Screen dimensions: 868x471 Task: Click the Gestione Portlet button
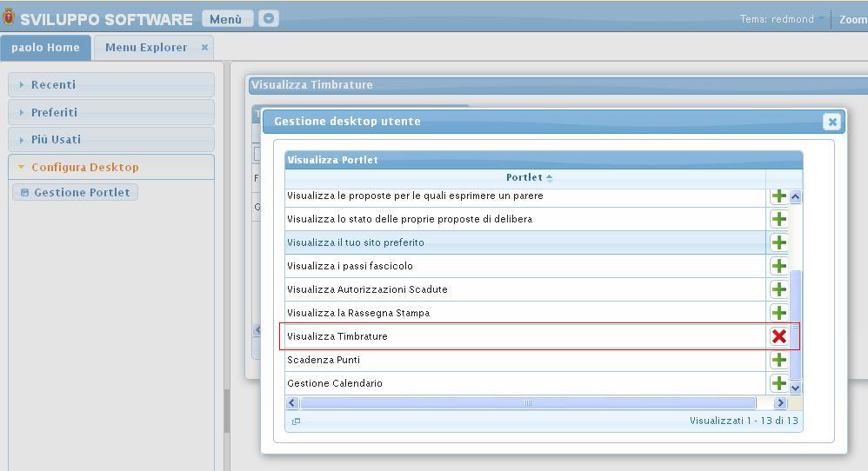76,192
